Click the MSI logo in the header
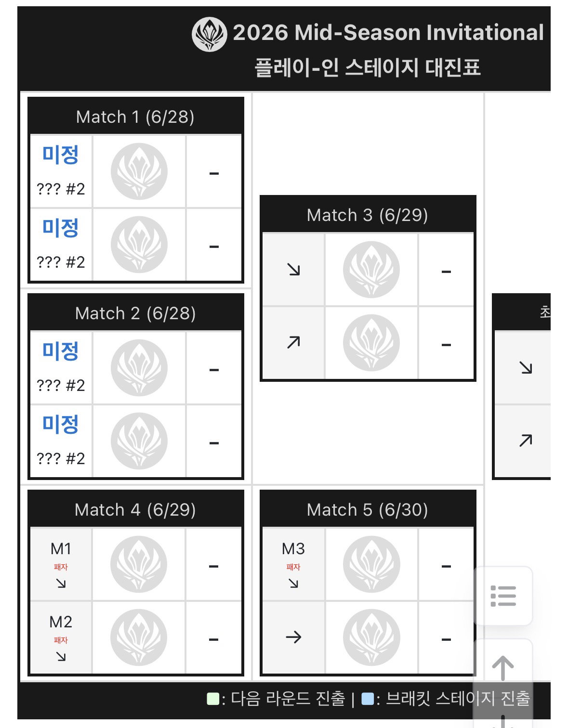The width and height of the screenshot is (568, 728). coord(210,34)
